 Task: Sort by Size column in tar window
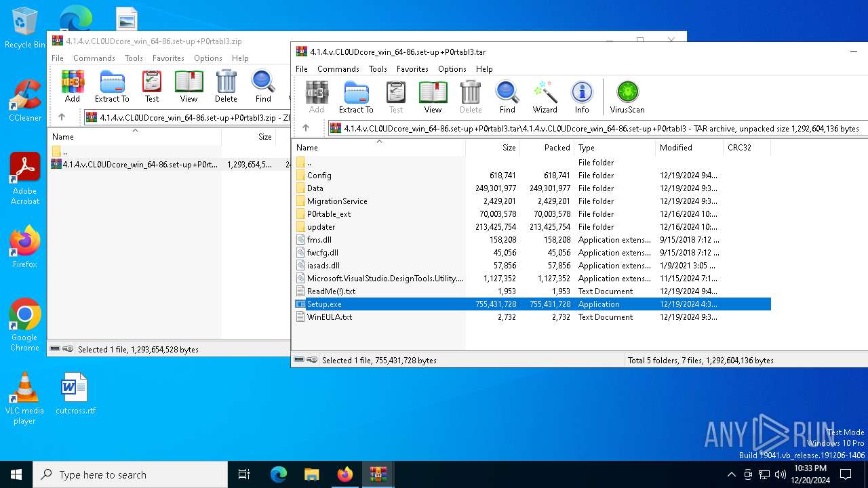pyautogui.click(x=493, y=148)
